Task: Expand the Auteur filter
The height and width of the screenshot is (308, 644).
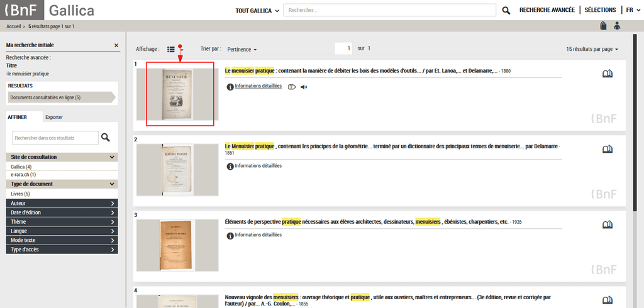Action: [x=62, y=203]
